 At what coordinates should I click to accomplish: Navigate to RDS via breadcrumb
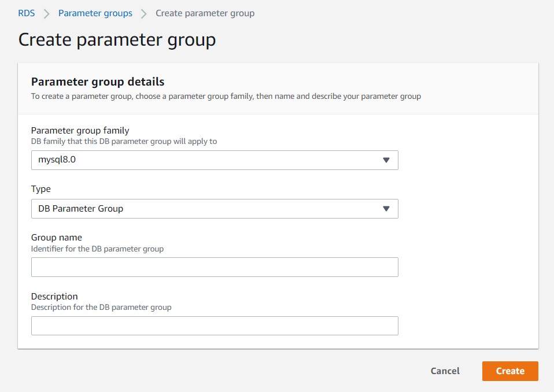click(25, 13)
